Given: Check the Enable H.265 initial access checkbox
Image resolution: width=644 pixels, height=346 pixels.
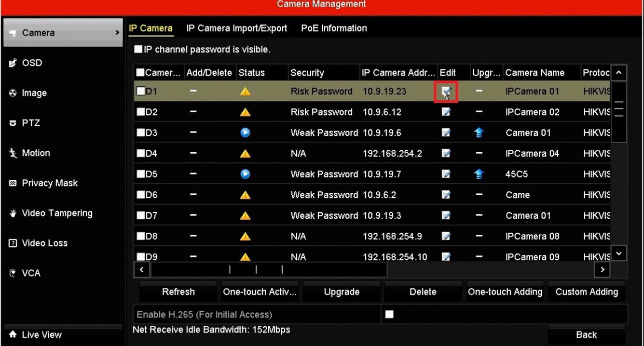Looking at the screenshot, I should pos(389,314).
